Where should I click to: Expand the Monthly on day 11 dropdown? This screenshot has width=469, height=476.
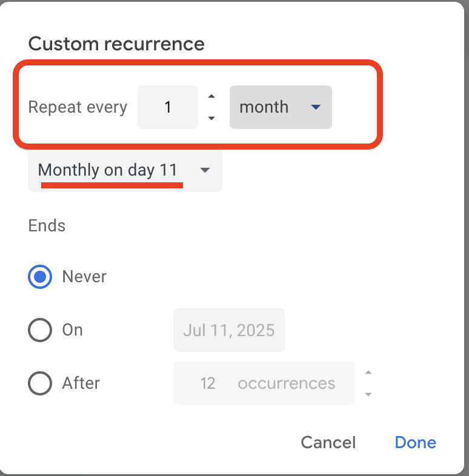125,170
